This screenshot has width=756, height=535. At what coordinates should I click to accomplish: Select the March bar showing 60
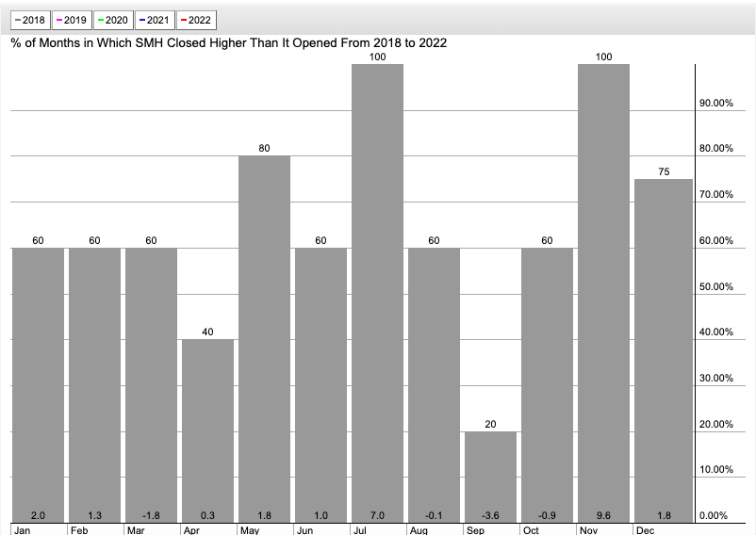click(x=151, y=385)
